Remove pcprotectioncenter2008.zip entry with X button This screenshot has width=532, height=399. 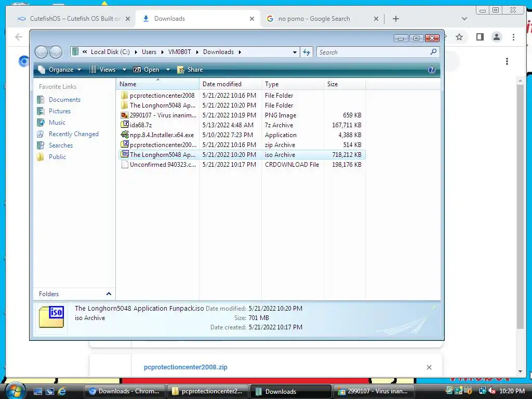[x=429, y=367]
